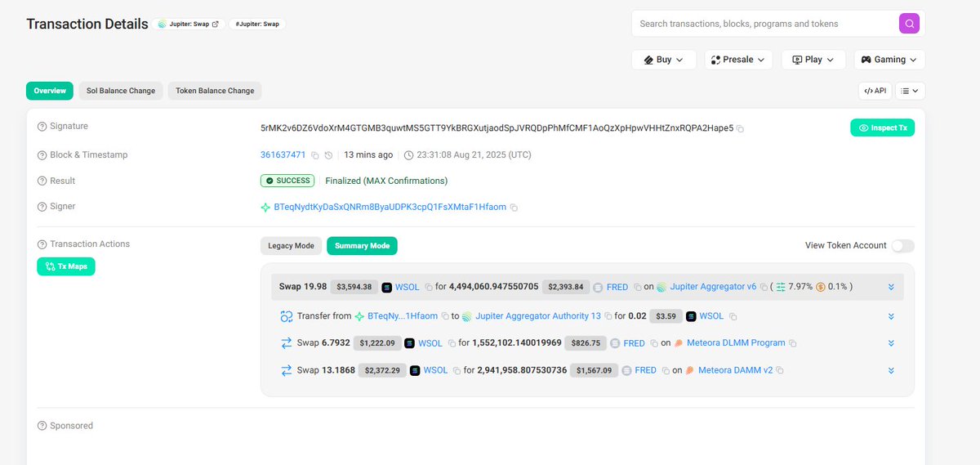
Task: Click timestamp 23:31:08 Aug 21, 2025
Action: (x=474, y=155)
